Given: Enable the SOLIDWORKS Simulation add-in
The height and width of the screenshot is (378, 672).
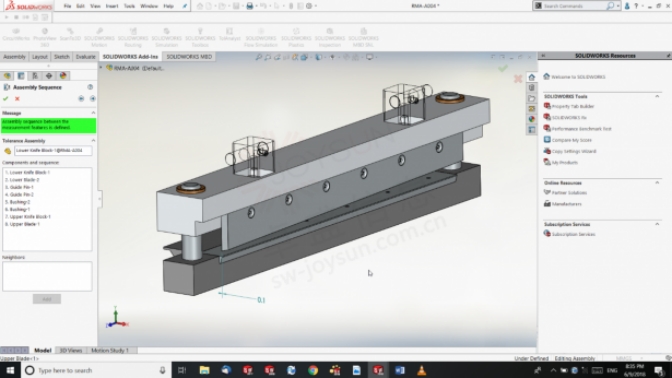Looking at the screenshot, I should (x=166, y=38).
